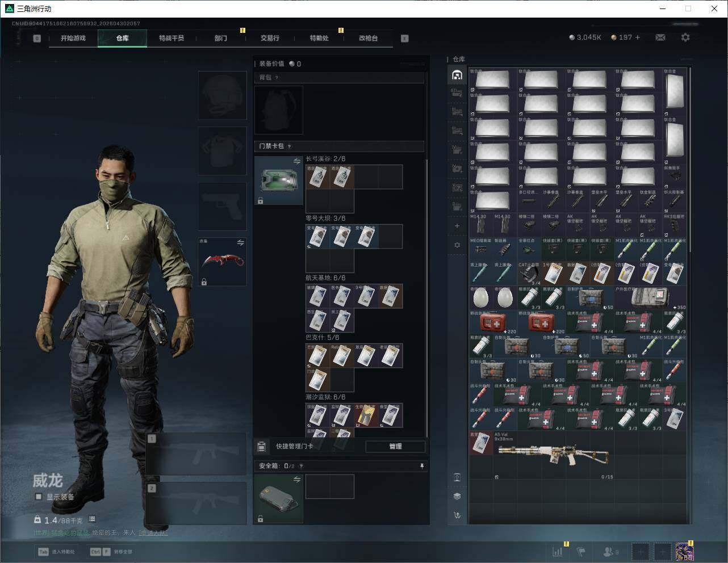Open the 开始游戏 tab

(x=73, y=38)
